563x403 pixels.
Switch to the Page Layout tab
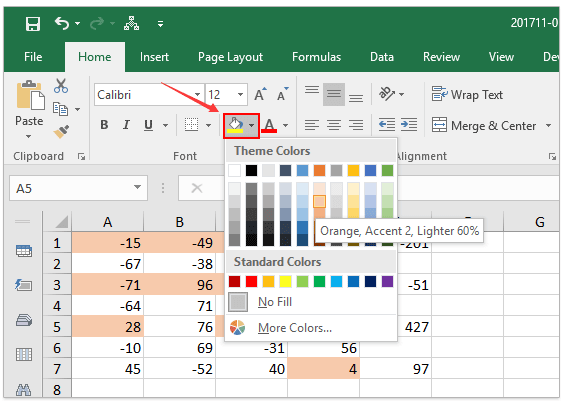coord(231,57)
